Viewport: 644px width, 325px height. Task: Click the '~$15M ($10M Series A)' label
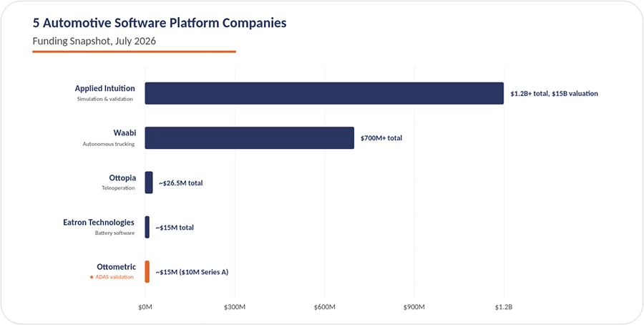tap(192, 272)
